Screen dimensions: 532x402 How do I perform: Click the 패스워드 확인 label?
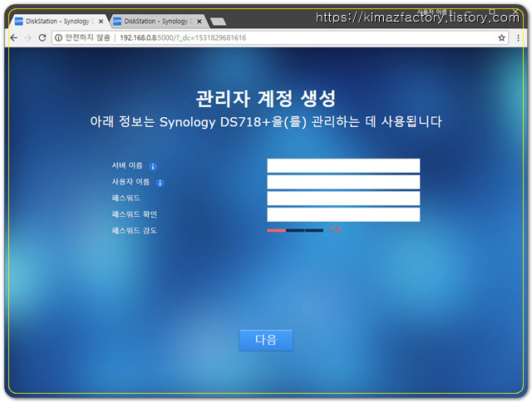(135, 214)
